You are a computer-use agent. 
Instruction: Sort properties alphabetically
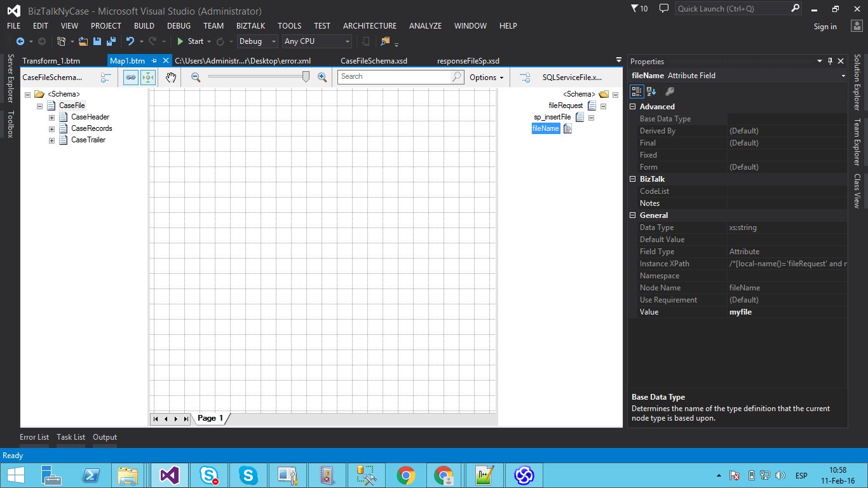pos(651,91)
